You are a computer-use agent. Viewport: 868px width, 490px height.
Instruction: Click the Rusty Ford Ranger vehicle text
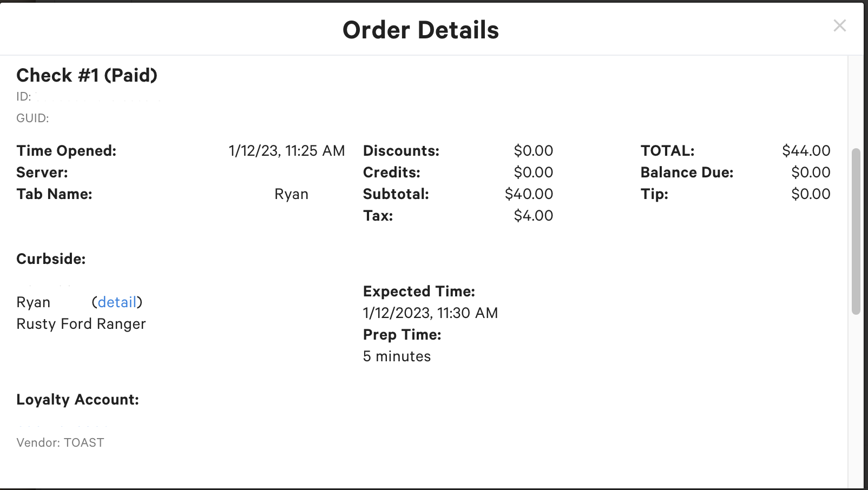81,324
